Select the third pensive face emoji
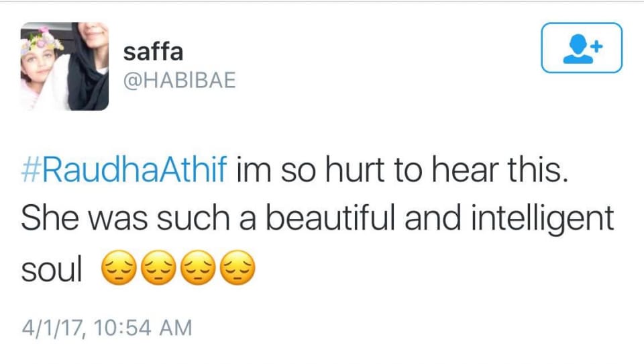644x364 pixels. tap(199, 267)
